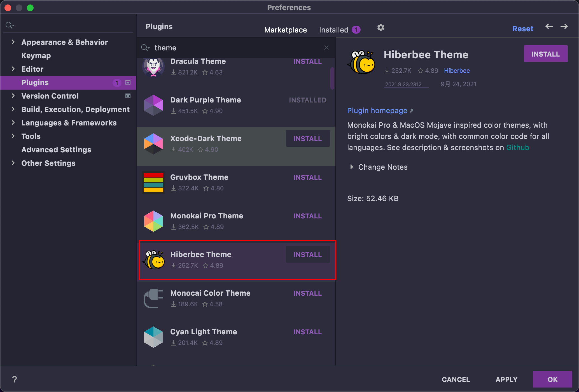Click the Monokai Pro Theme hexagon icon
Viewport: 579px width, 392px height.
[x=153, y=221]
